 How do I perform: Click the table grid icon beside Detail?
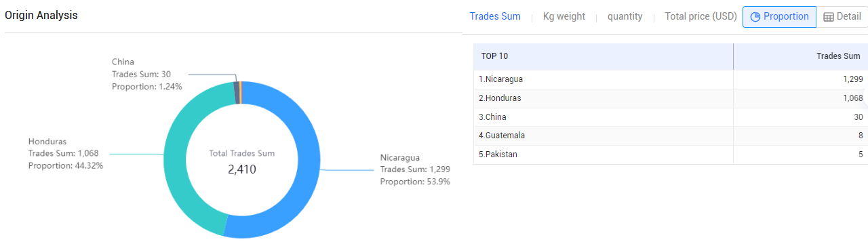point(829,17)
